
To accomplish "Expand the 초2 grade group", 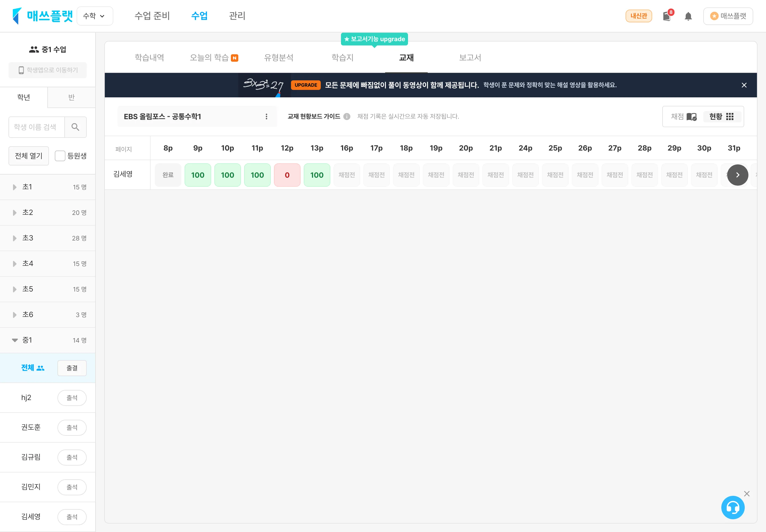I will point(48,212).
